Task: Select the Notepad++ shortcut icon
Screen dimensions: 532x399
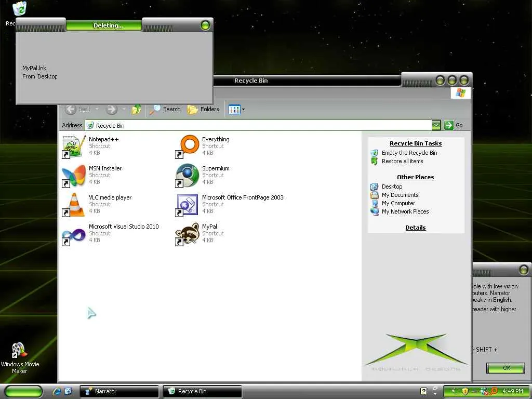Action: (74, 146)
